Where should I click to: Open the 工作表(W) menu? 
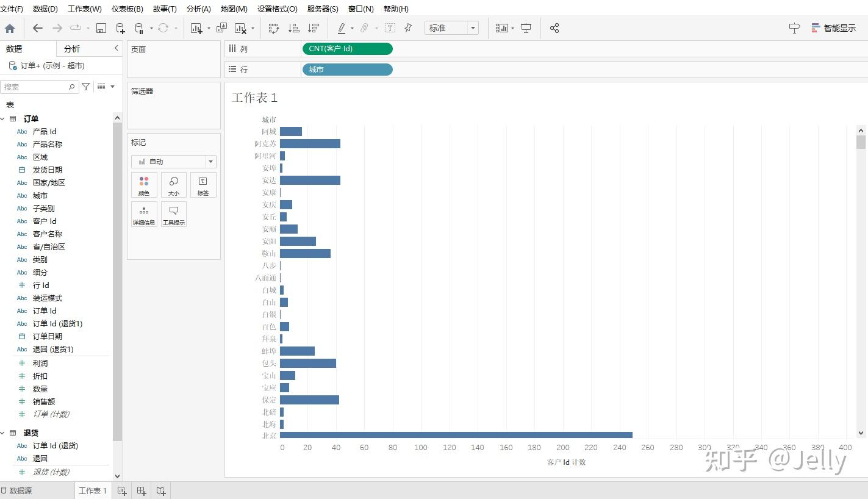[x=85, y=9]
